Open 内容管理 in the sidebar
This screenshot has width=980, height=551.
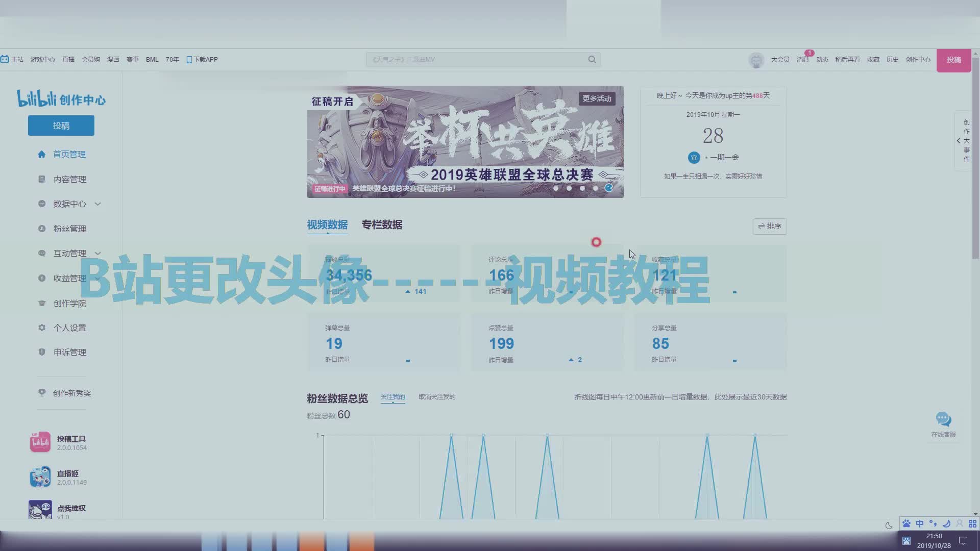coord(69,179)
